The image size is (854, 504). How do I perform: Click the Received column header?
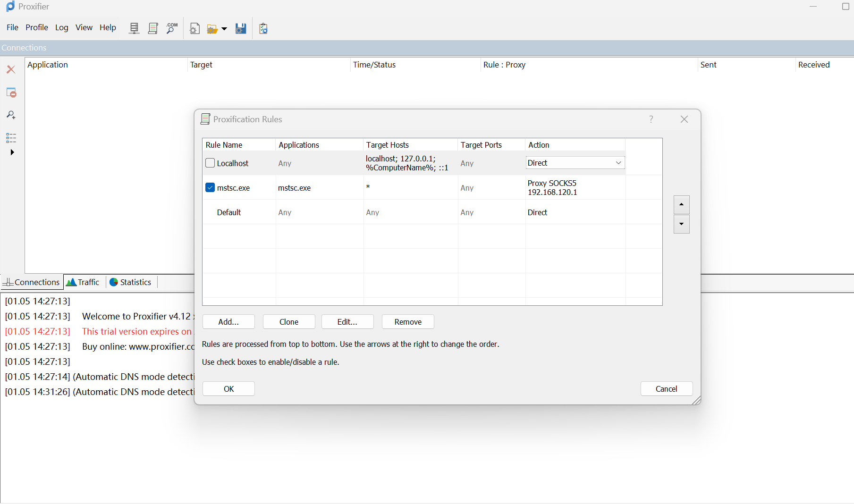(x=825, y=65)
